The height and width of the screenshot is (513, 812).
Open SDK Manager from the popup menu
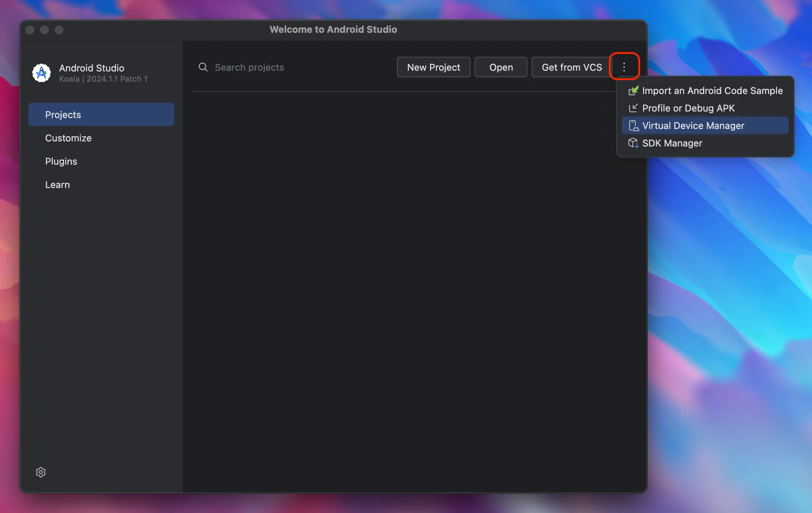click(672, 143)
